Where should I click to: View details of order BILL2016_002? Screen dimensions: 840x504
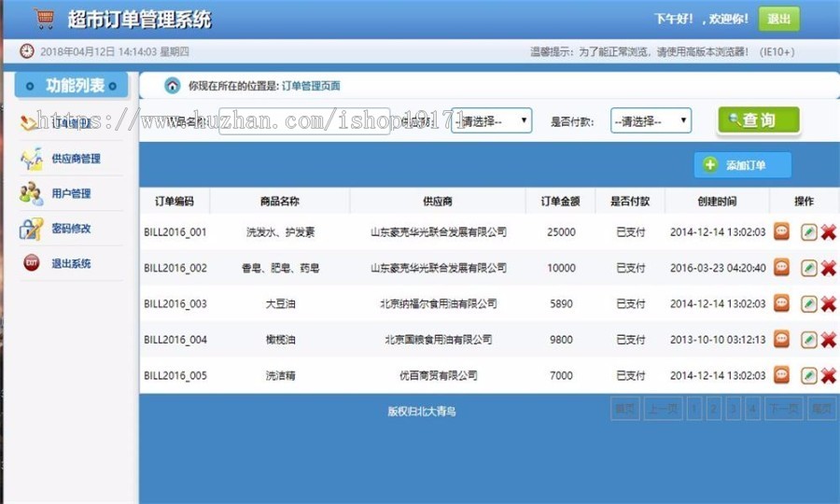pos(781,267)
